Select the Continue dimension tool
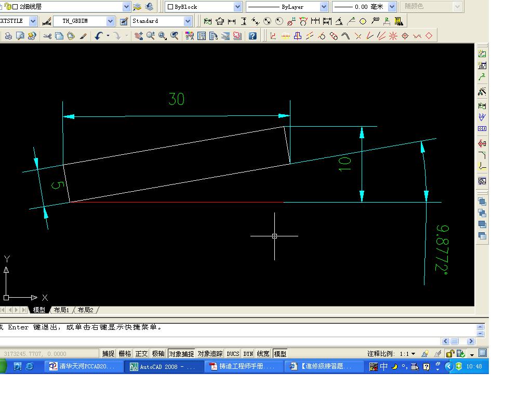Viewport: 532px width, 399px height. (315, 21)
